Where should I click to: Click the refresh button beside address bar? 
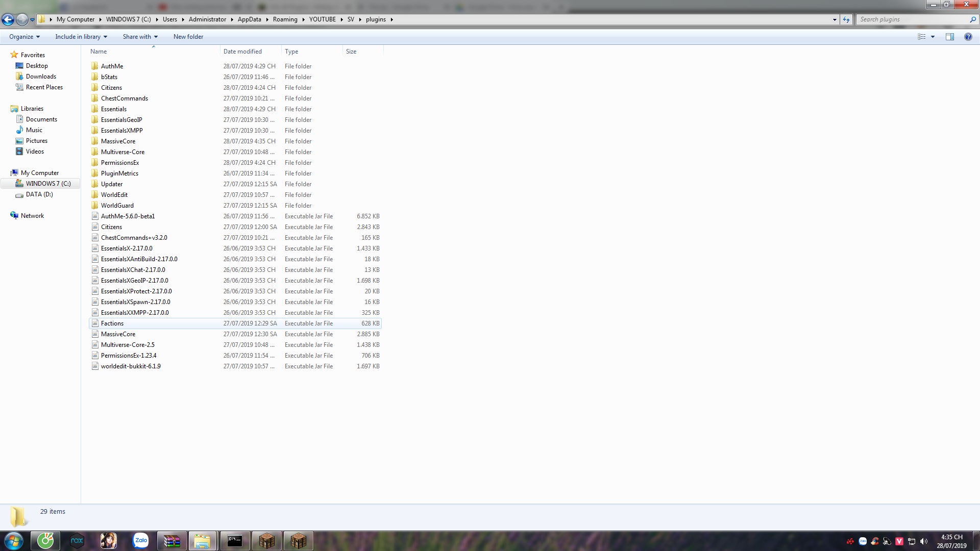[846, 19]
